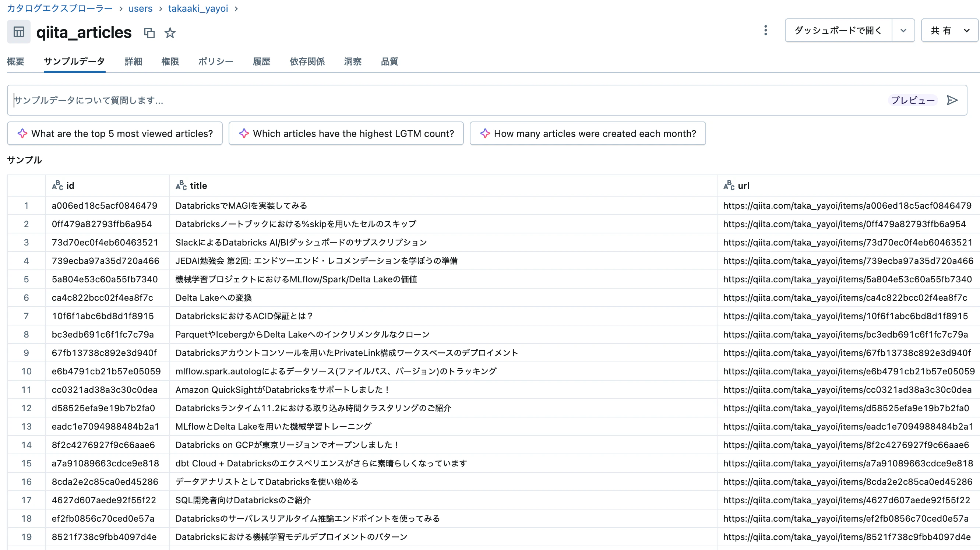Viewport: 980px width, 550px height.
Task: Switch to the 依存関係 tab
Action: (x=307, y=61)
